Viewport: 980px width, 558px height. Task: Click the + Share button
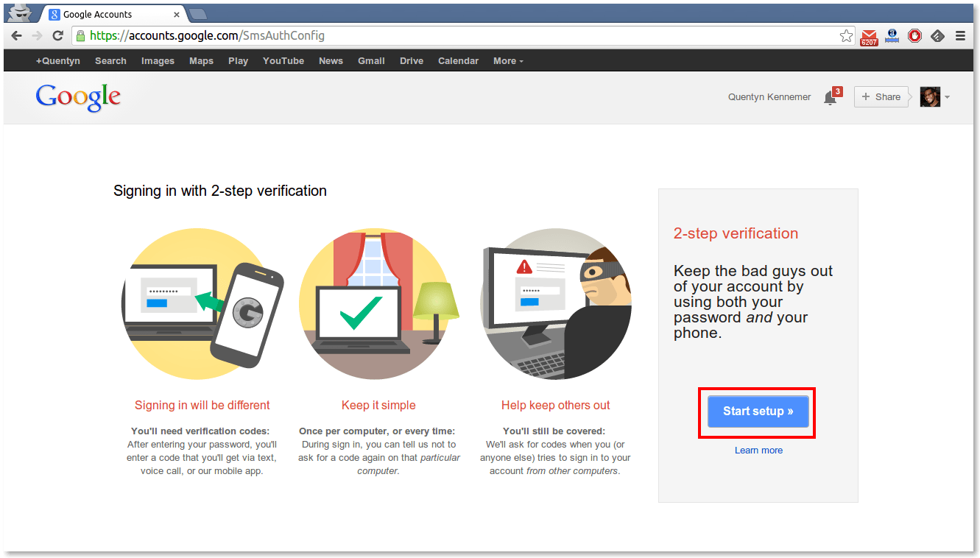tap(881, 96)
